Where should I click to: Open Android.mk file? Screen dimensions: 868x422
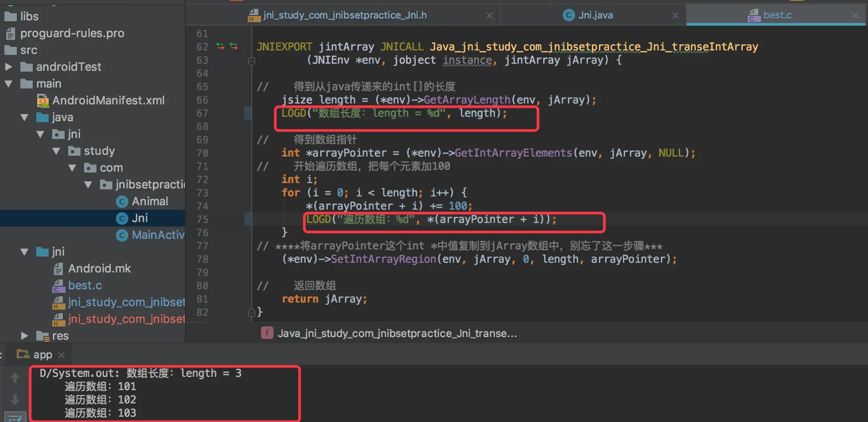(100, 269)
